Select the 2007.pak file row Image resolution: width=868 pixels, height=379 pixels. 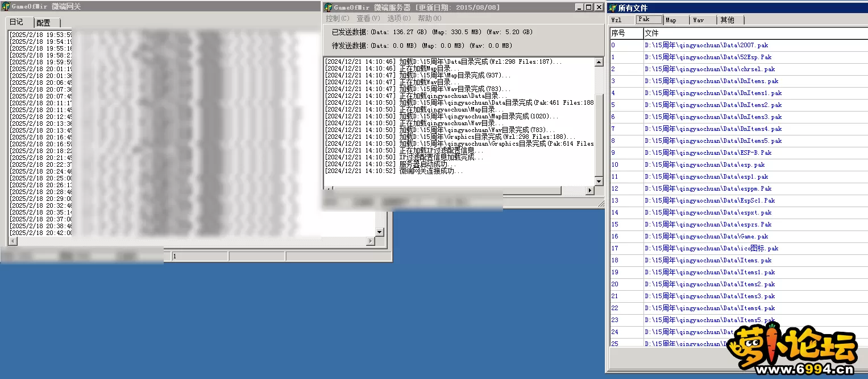(738, 45)
